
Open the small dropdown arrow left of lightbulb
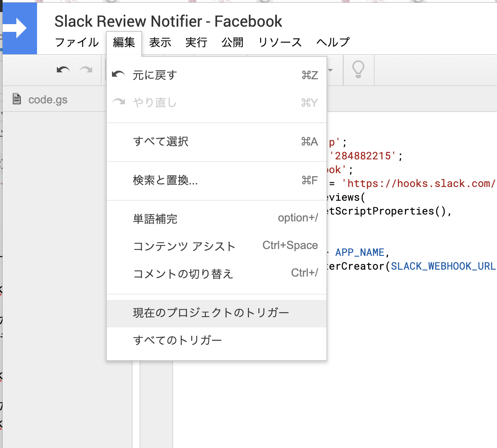pos(330,70)
